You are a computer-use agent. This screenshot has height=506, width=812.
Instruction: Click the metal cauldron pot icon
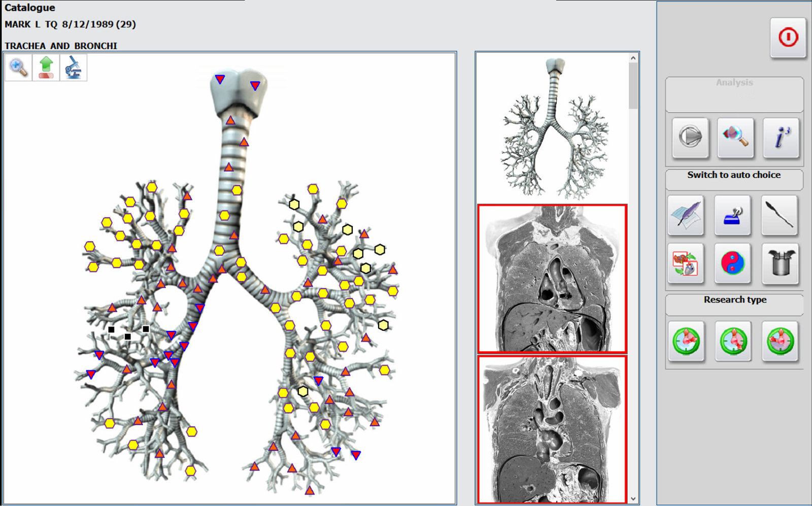pos(780,263)
